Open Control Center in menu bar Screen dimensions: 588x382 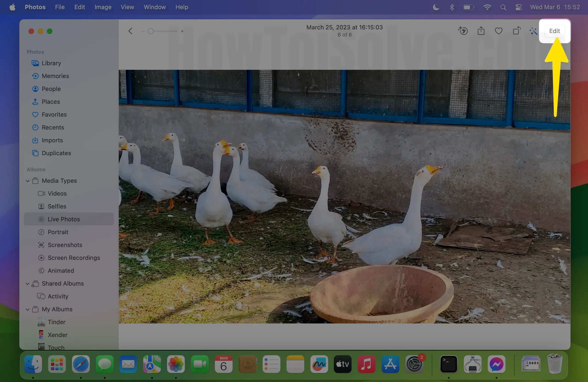(519, 7)
